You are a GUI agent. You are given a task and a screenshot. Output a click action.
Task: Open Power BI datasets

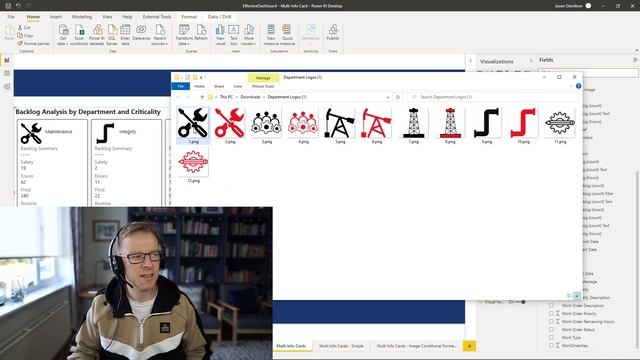(x=97, y=35)
